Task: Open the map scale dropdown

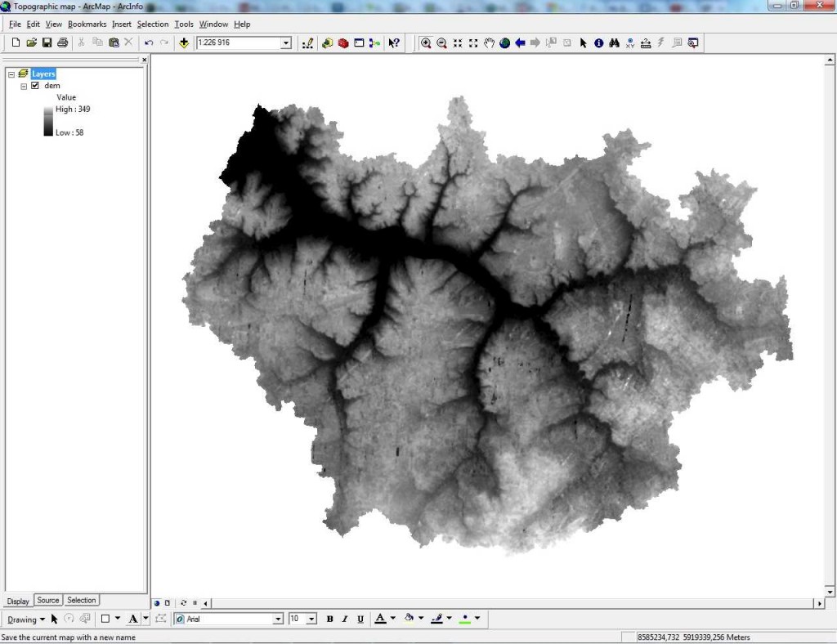Action: (286, 43)
